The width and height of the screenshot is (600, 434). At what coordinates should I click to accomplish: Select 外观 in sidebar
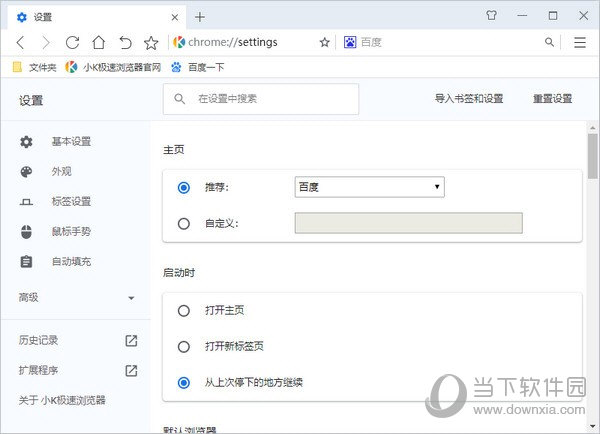point(62,171)
